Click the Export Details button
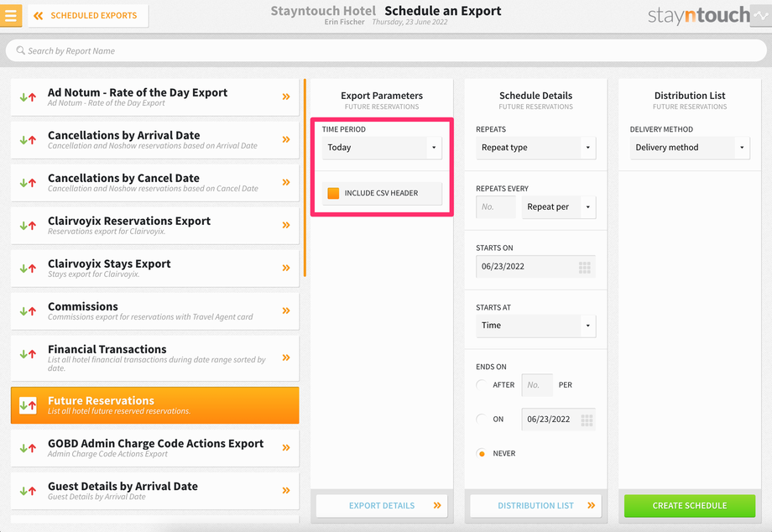Viewport: 772px width, 532px height. (382, 506)
